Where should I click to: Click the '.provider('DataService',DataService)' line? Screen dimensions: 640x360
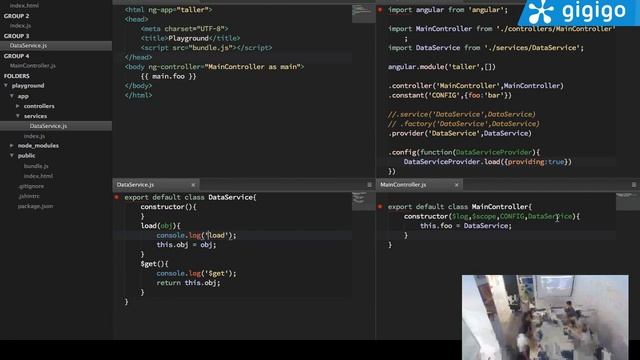point(460,133)
